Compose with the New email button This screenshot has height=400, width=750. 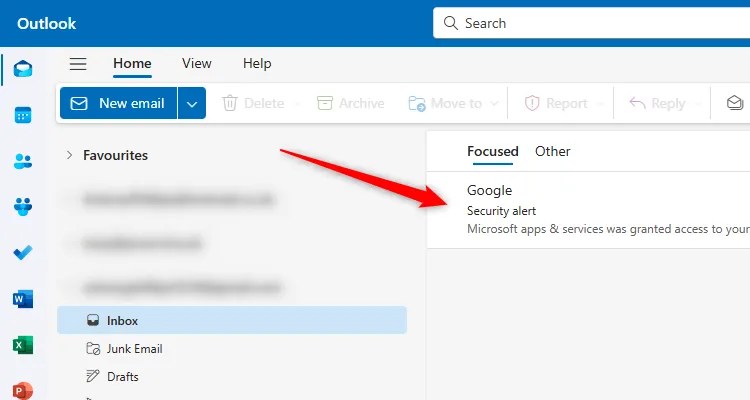tap(118, 103)
